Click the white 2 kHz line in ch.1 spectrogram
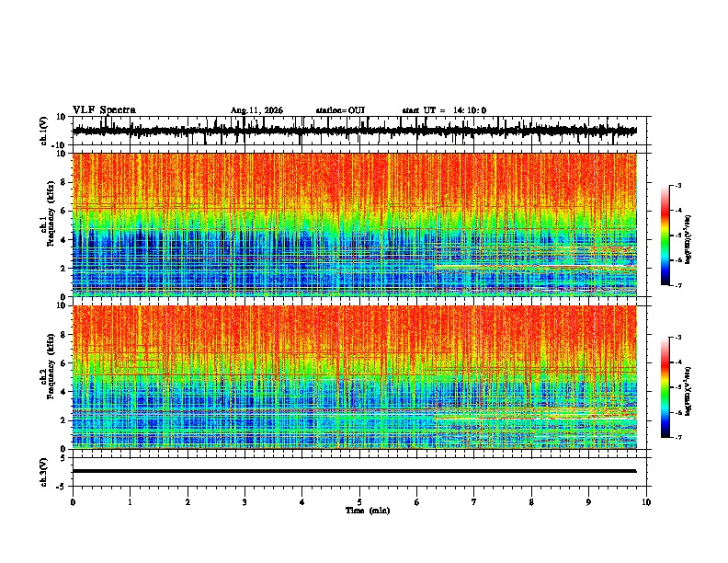This screenshot has height=563, width=728. (x=535, y=266)
